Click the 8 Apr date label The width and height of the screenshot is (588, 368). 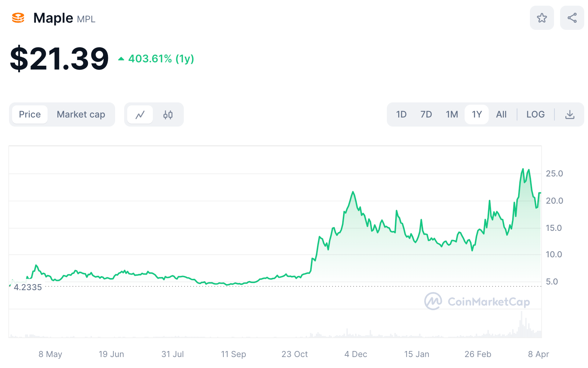(x=538, y=354)
